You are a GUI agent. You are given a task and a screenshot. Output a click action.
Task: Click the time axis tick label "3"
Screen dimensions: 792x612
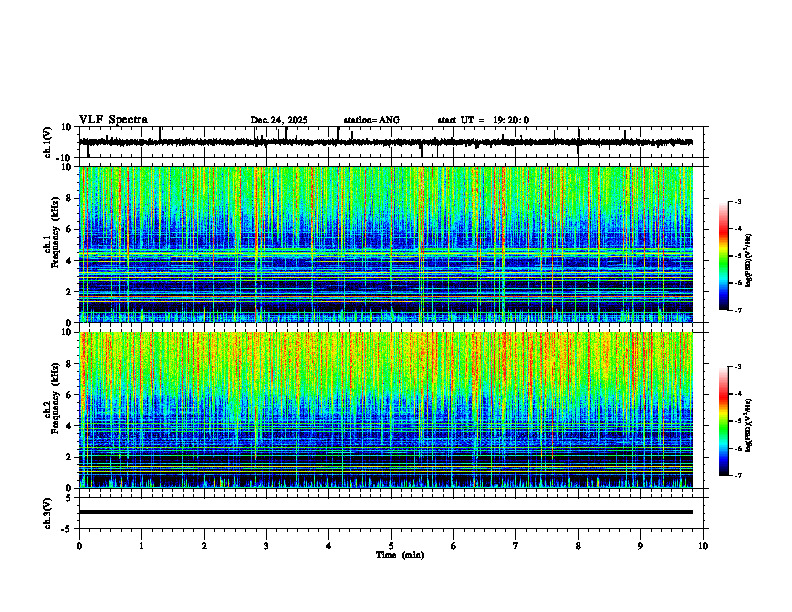click(x=266, y=546)
